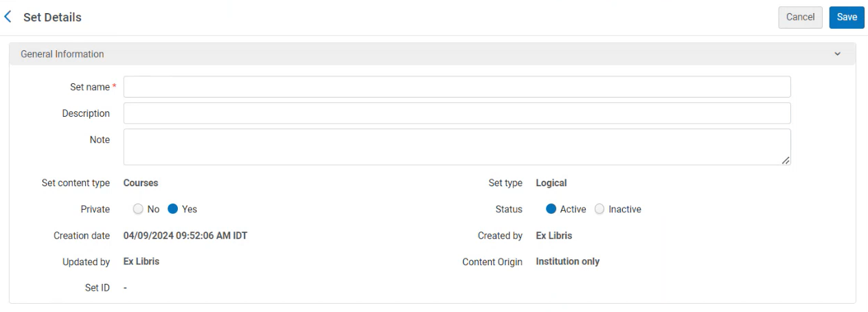Click into the Description field
This screenshot has width=868, height=312.
click(457, 113)
